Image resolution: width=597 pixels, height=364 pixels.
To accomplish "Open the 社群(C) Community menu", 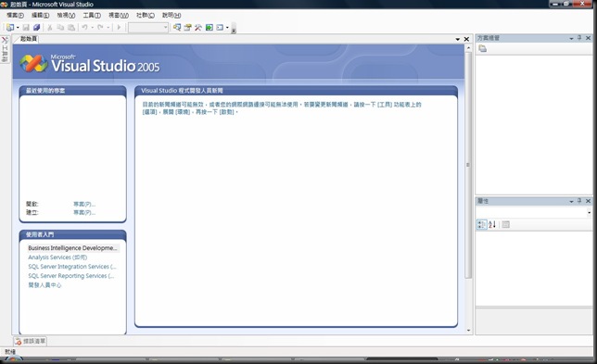I will click(146, 15).
